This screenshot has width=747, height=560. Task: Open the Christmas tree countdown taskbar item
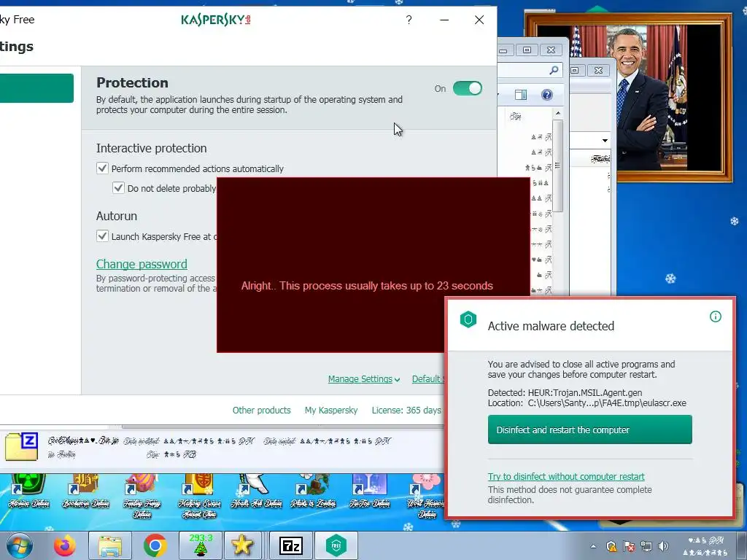coord(201,545)
